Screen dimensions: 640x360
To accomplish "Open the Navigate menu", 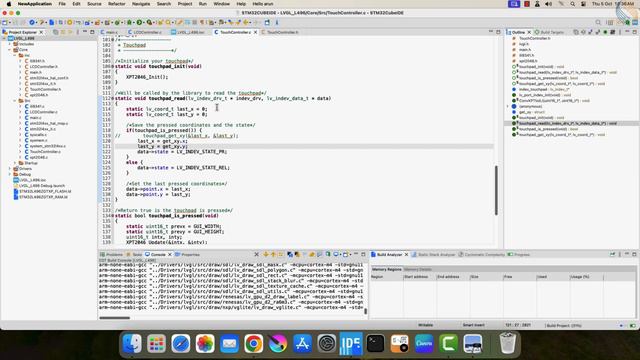I will (x=141, y=4).
